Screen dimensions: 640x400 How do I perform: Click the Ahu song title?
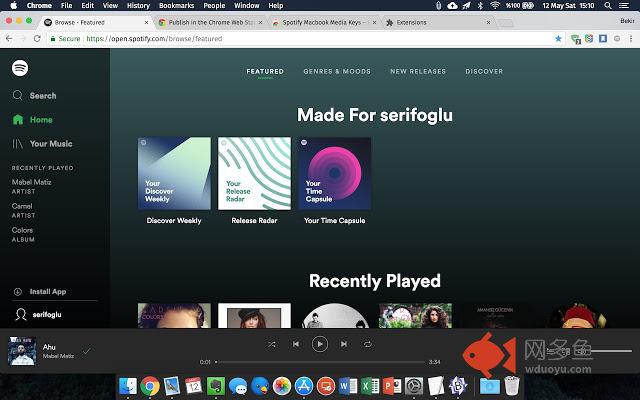tap(49, 347)
